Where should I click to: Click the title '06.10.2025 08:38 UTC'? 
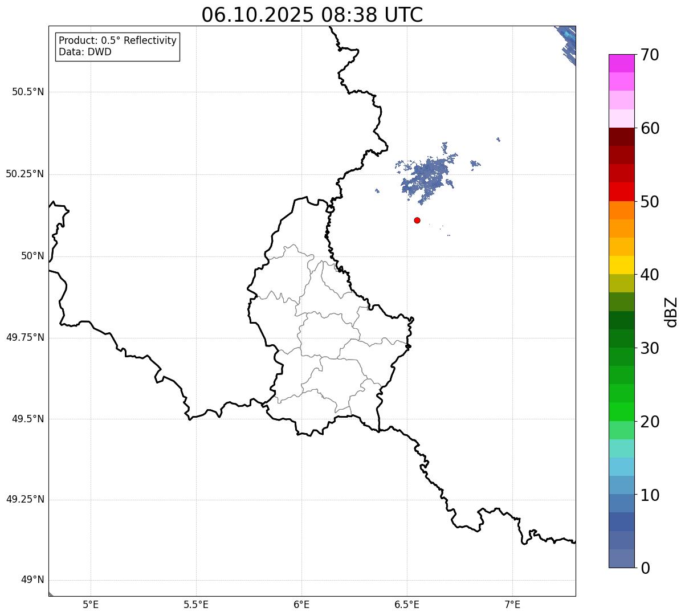tap(312, 15)
